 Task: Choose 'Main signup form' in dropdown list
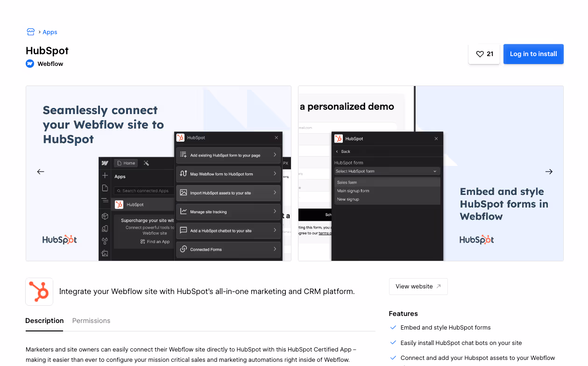[387, 191]
